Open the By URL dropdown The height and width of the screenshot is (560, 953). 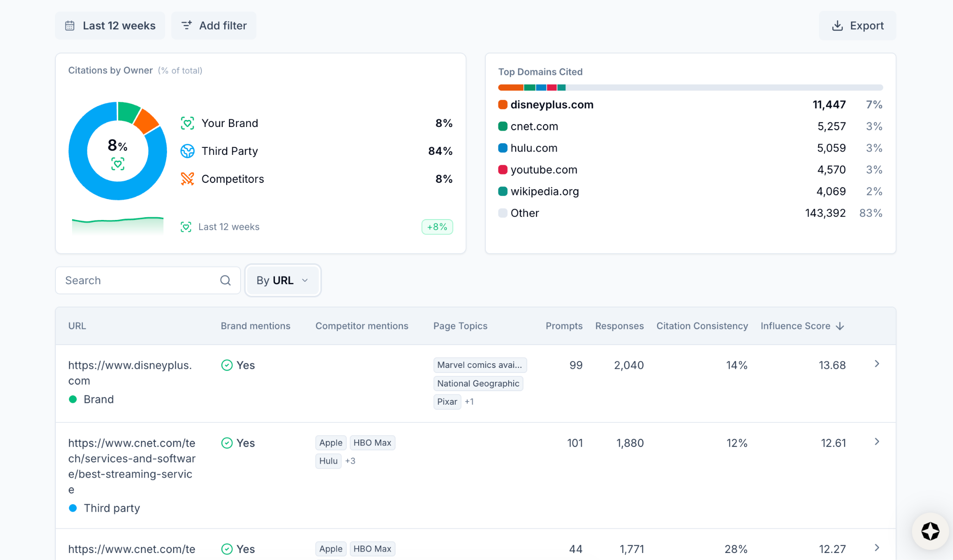pos(282,280)
